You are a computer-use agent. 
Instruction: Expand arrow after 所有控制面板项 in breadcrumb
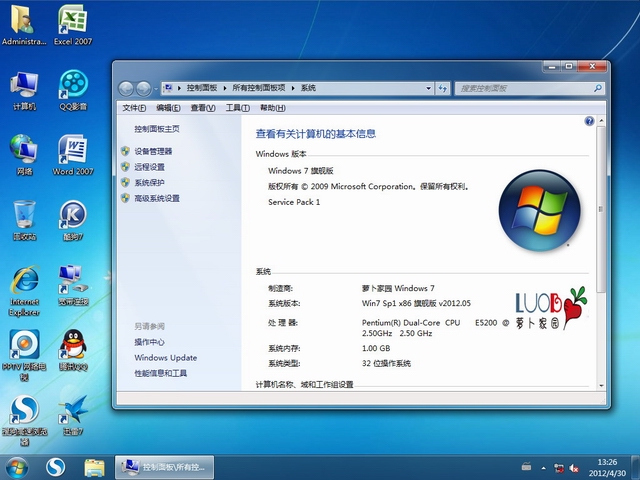point(293,88)
